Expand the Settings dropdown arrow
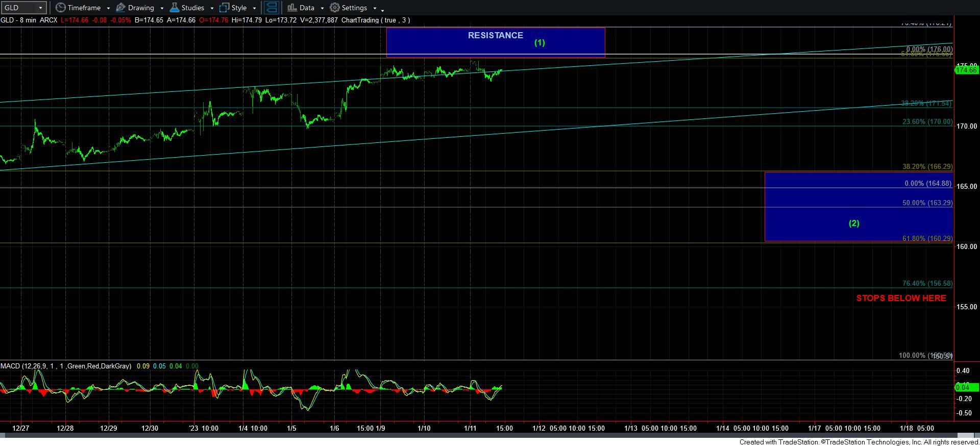 point(375,8)
